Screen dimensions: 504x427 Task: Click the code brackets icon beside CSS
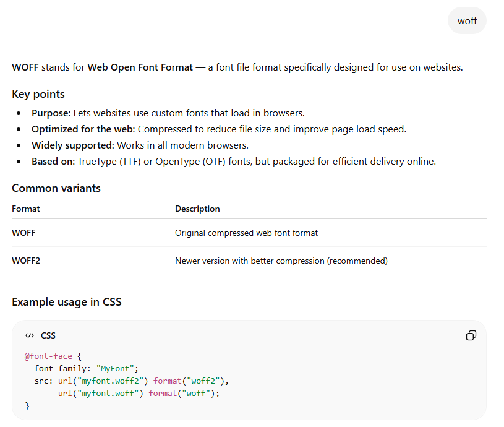pos(29,335)
